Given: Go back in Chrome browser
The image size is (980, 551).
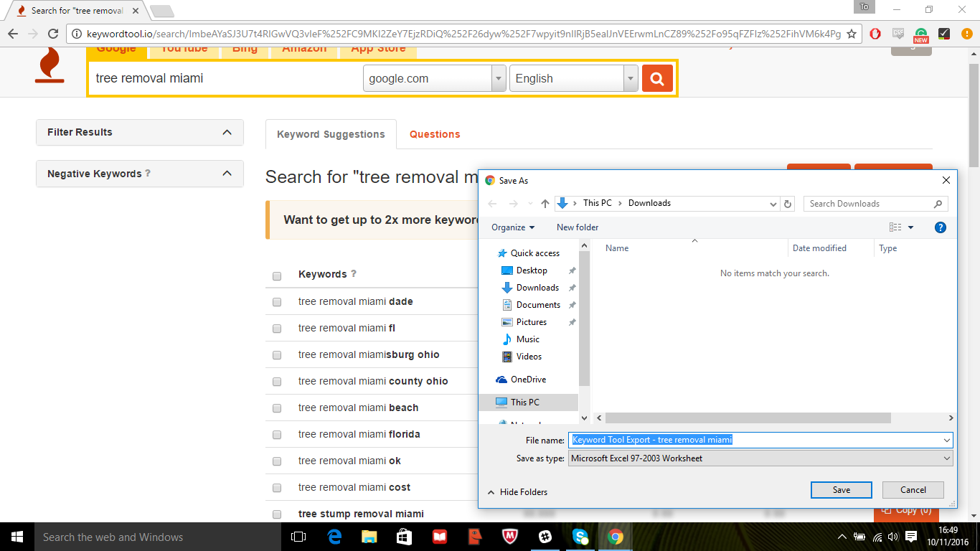Looking at the screenshot, I should [13, 34].
